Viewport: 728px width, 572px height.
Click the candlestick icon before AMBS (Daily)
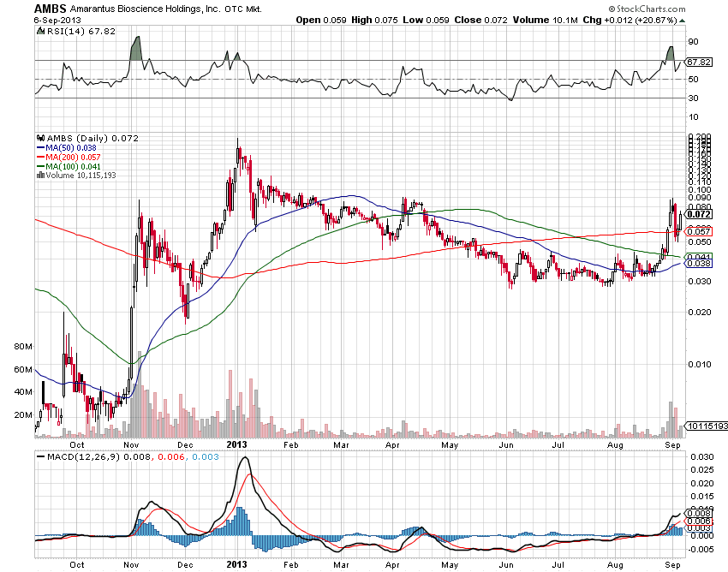[x=41, y=139]
